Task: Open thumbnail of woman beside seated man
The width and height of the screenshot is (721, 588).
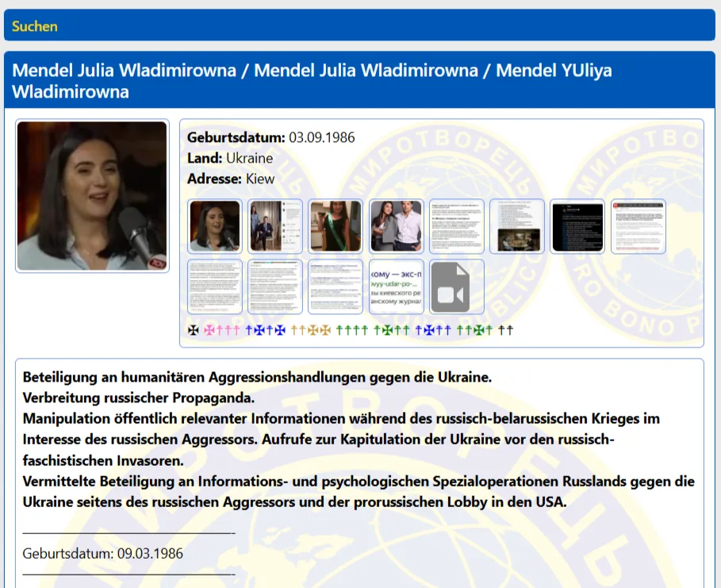Action: coord(275,226)
